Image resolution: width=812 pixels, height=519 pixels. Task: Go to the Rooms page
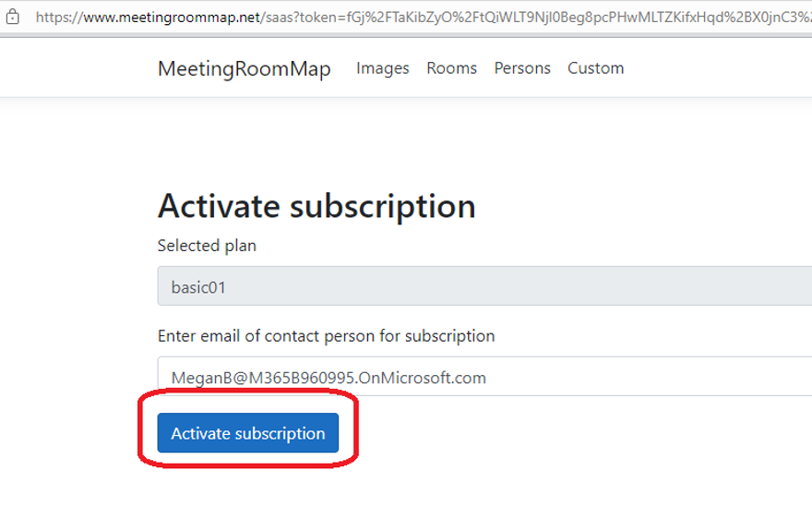[x=451, y=68]
